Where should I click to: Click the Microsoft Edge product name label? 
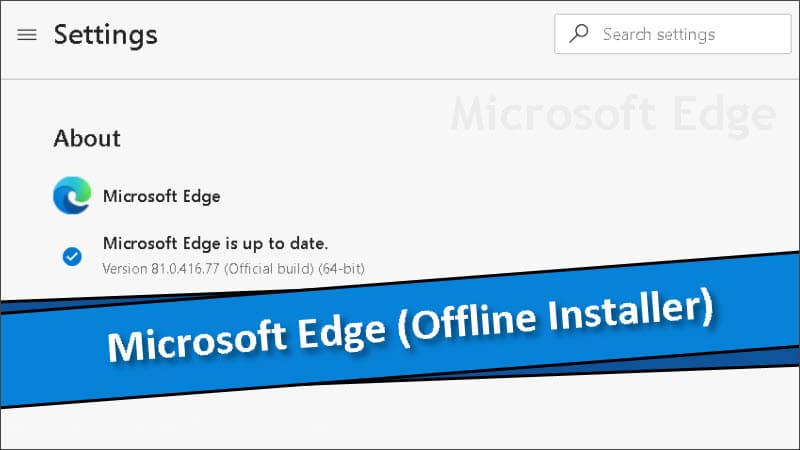pyautogui.click(x=161, y=196)
